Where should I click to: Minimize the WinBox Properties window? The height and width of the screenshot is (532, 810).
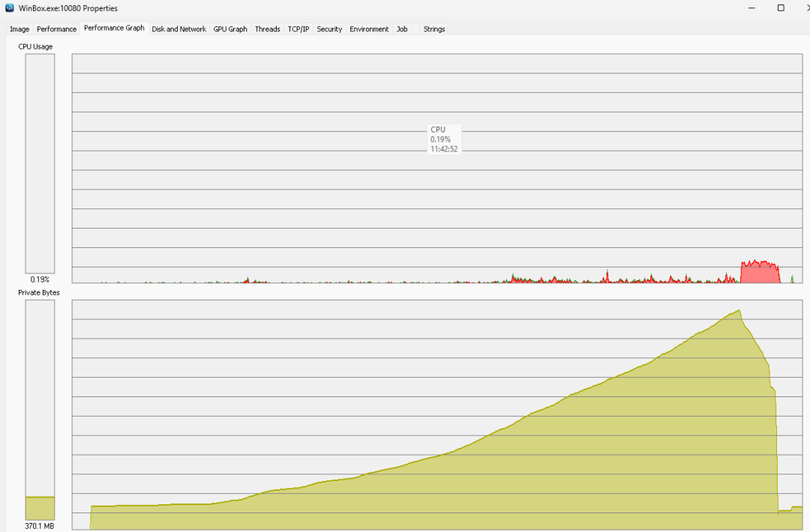[x=751, y=7]
